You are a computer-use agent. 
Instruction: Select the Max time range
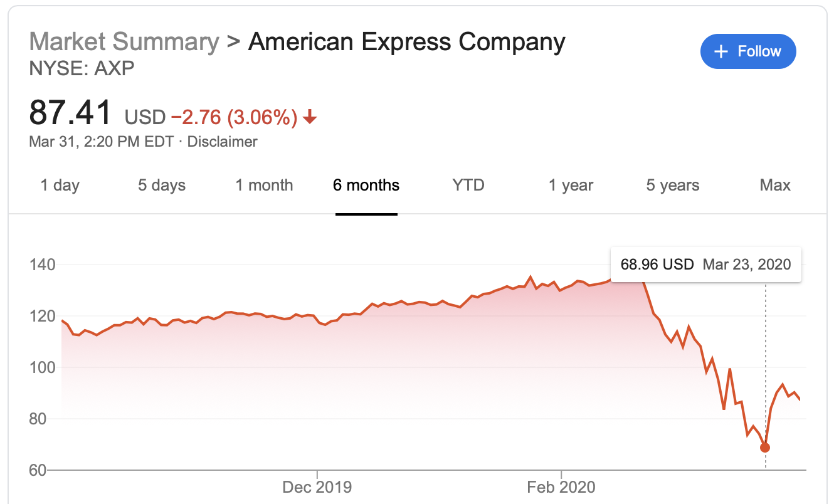pyautogui.click(x=775, y=185)
